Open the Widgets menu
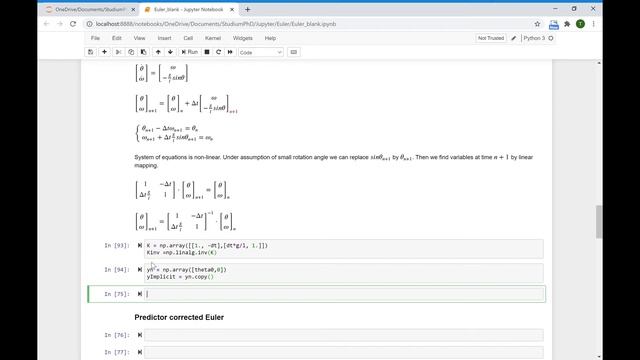This screenshot has width=640, height=360. click(x=242, y=38)
